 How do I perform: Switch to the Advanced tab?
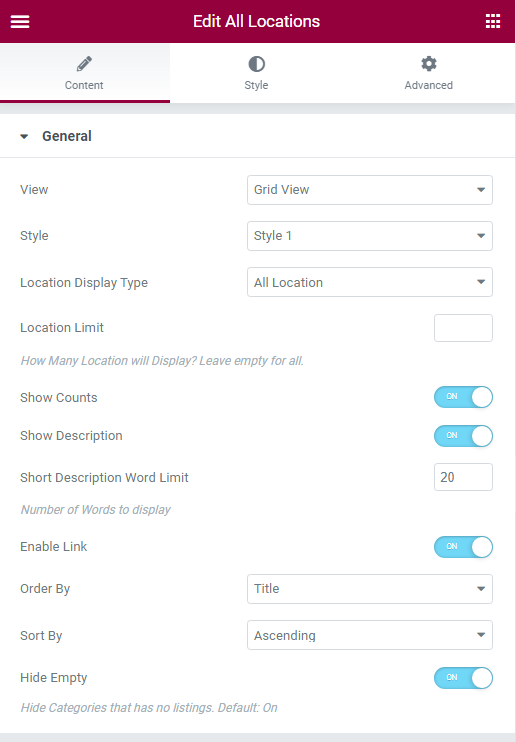(429, 73)
